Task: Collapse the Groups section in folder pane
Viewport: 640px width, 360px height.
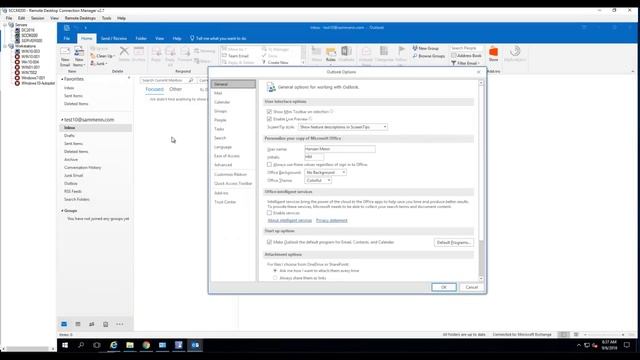Action: coord(62,211)
